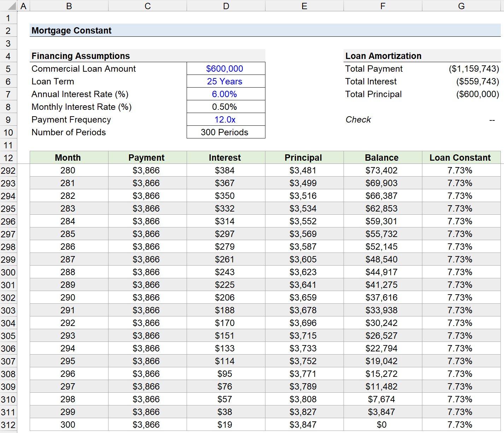The height and width of the screenshot is (433, 504).
Task: Select the $384 interest cell
Action: (x=226, y=171)
